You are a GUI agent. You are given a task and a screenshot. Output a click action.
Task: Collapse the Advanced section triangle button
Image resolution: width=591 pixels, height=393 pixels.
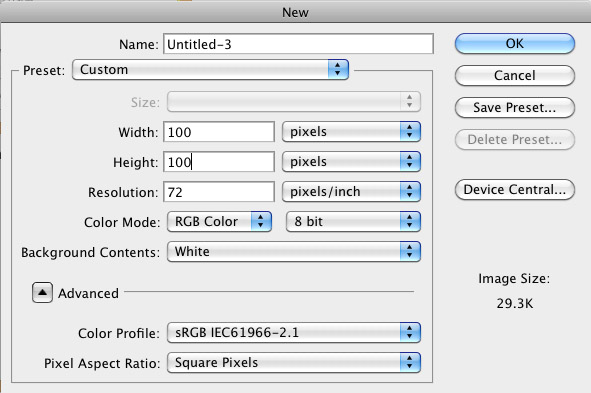[42, 292]
